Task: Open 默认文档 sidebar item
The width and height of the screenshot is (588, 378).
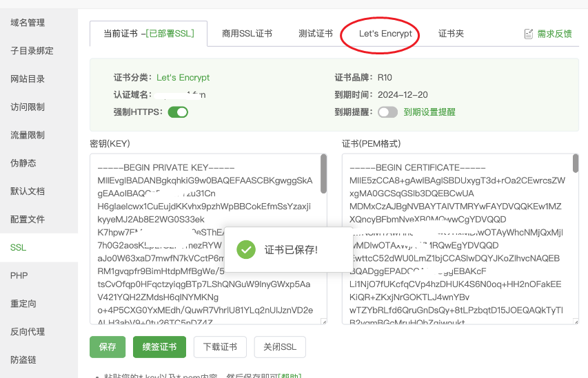Action: (x=28, y=191)
